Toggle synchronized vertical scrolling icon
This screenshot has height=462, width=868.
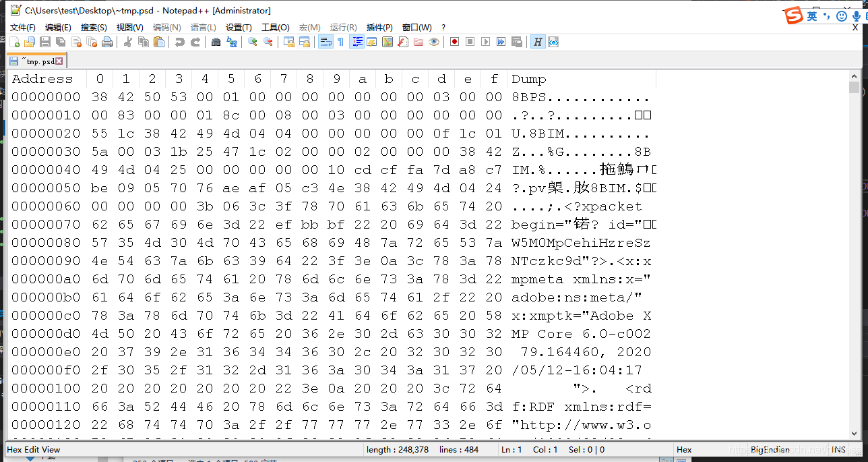pos(289,42)
